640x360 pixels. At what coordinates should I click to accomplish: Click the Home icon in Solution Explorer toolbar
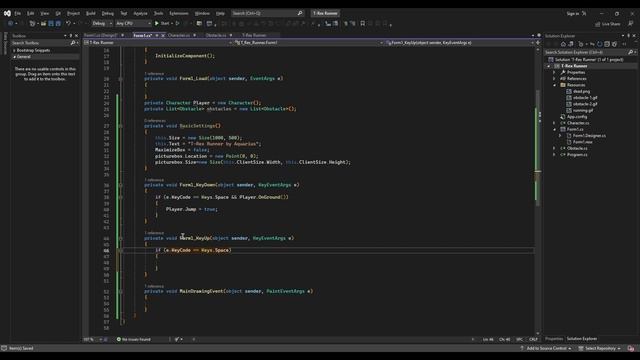[x=563, y=44]
